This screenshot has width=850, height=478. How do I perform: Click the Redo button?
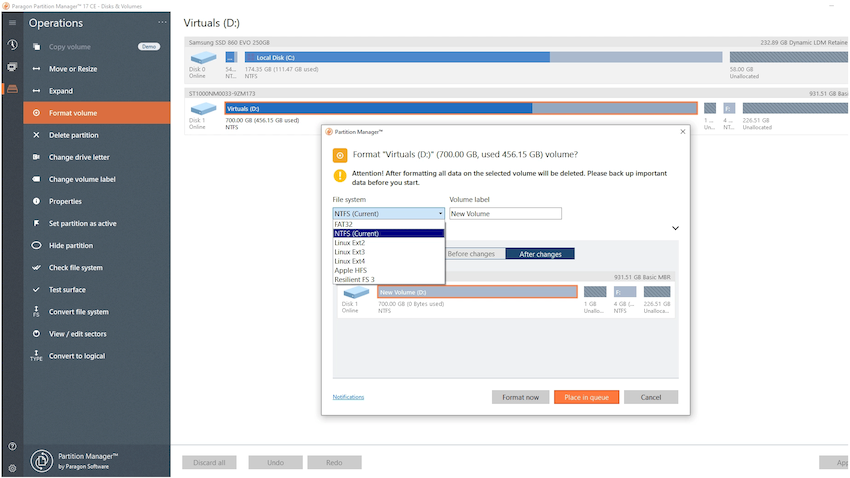pos(334,462)
